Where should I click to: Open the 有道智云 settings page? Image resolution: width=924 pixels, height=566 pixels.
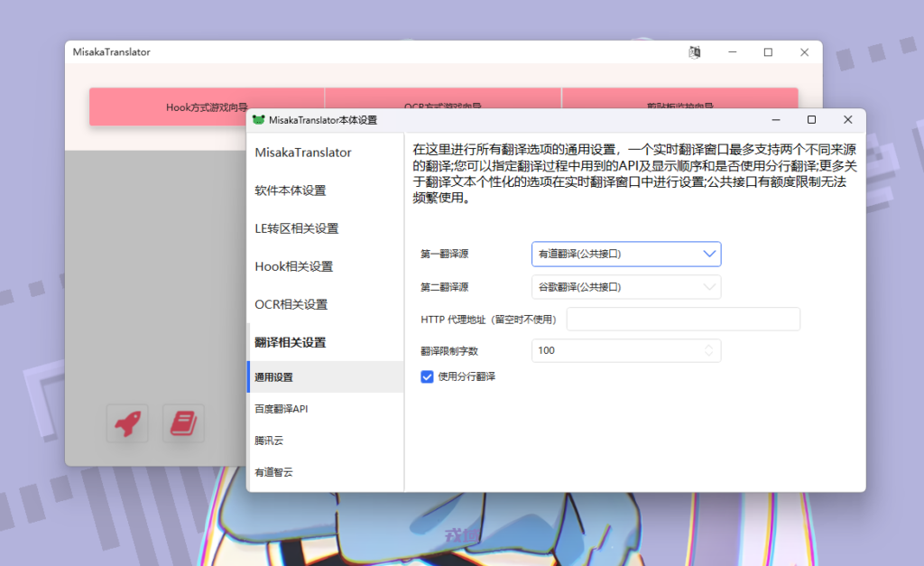[x=326, y=472]
